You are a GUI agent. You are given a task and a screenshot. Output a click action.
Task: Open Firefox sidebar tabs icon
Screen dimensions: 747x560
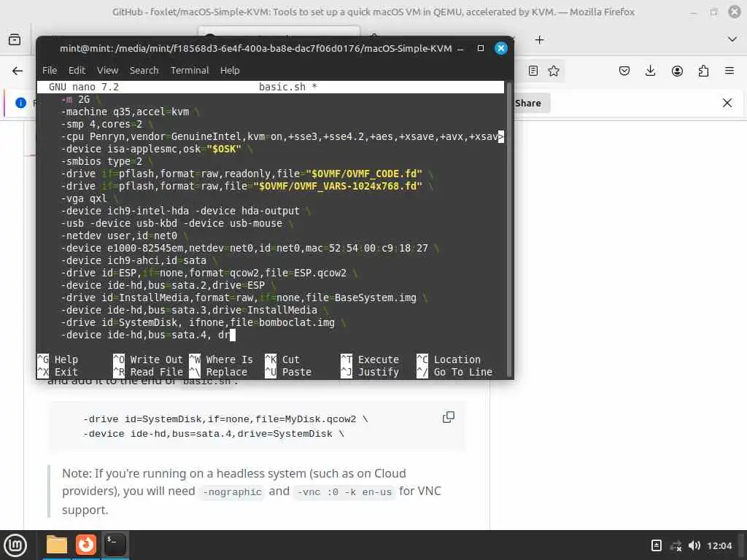coord(15,39)
